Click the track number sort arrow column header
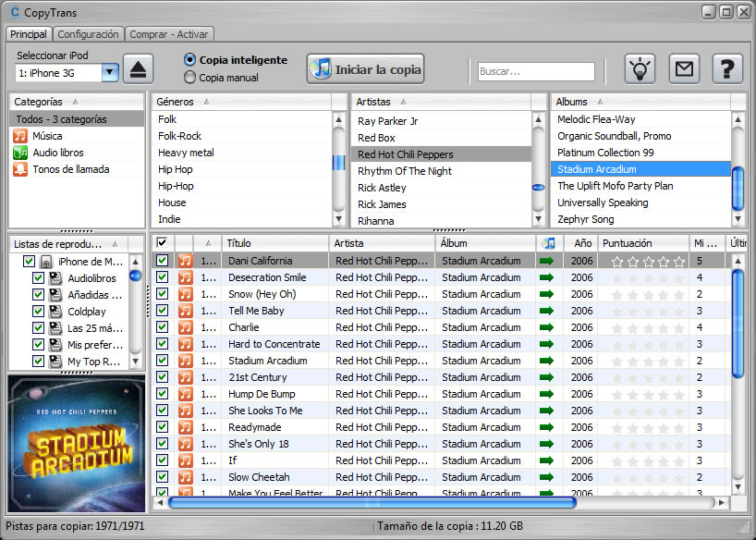Image resolution: width=756 pixels, height=540 pixels. pyautogui.click(x=208, y=243)
